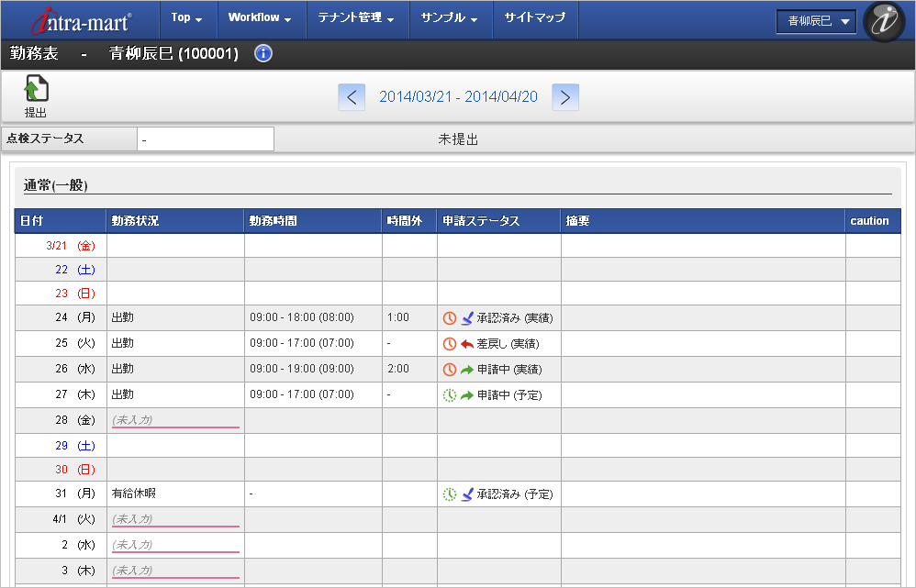Click the clock icon in the 3/24 row
Viewport: 916px width, 588px height.
[x=450, y=318]
